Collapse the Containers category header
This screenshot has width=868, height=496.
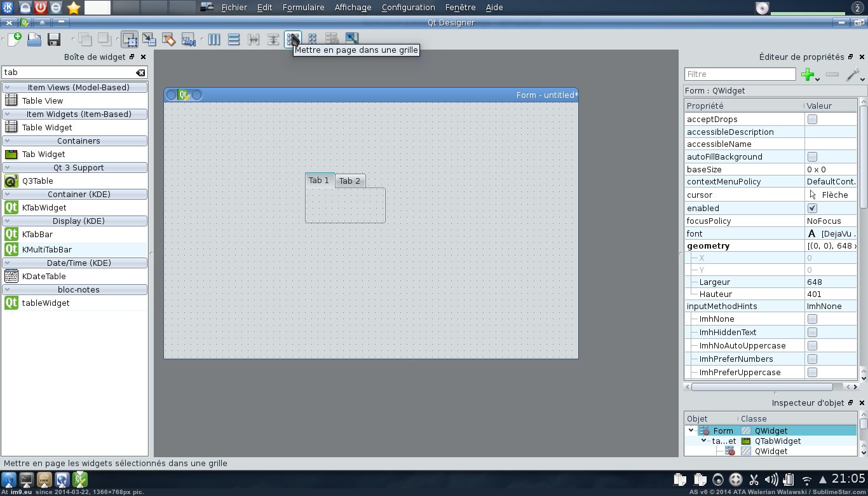pos(75,141)
